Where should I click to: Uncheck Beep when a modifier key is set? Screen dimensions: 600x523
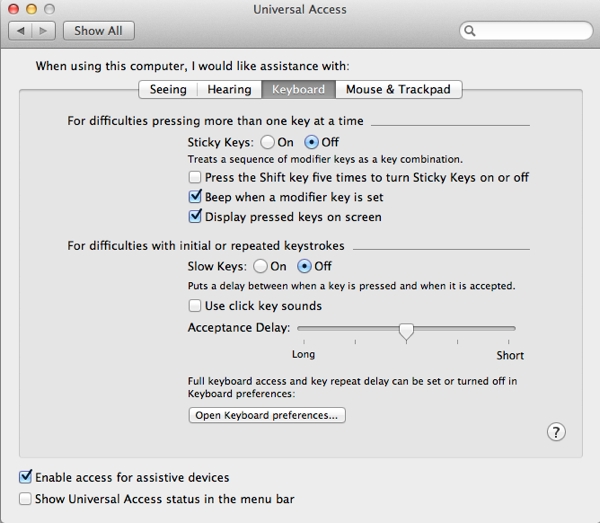(x=195, y=197)
